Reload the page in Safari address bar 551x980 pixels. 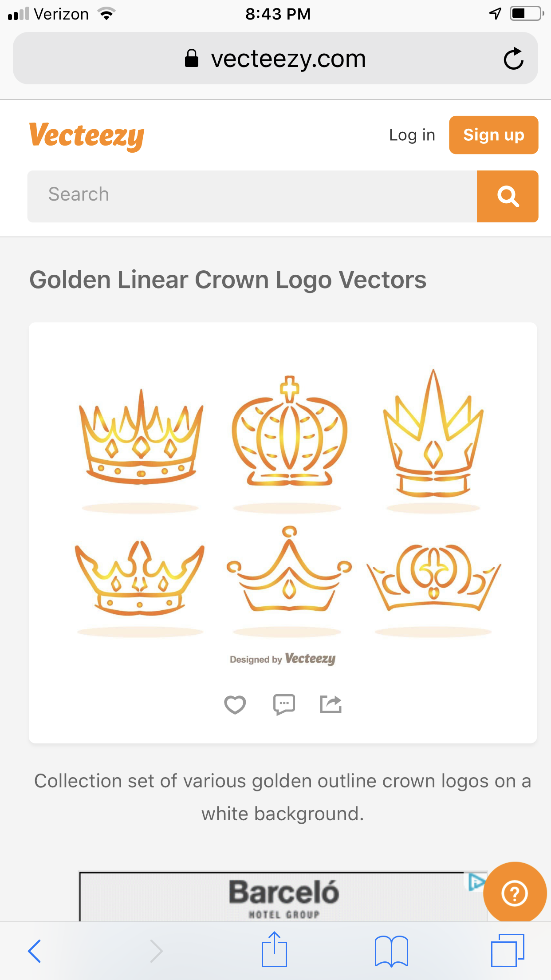click(x=514, y=59)
